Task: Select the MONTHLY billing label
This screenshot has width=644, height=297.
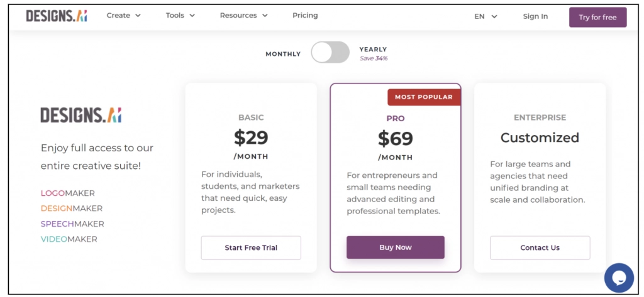Action: coord(283,54)
